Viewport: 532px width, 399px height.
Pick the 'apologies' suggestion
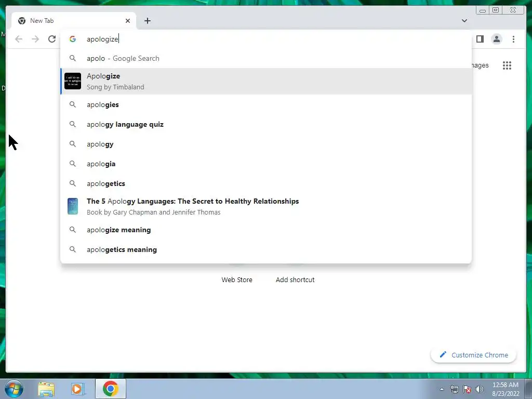[266, 104]
